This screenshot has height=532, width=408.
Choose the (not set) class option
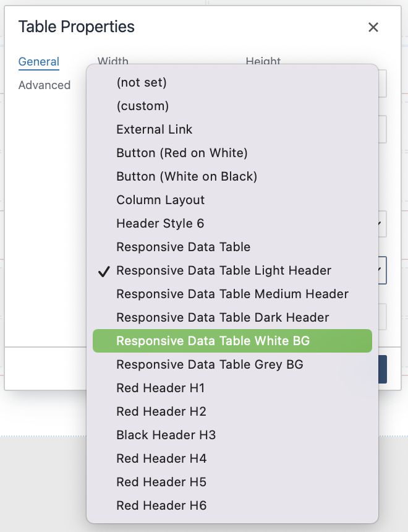click(x=142, y=82)
